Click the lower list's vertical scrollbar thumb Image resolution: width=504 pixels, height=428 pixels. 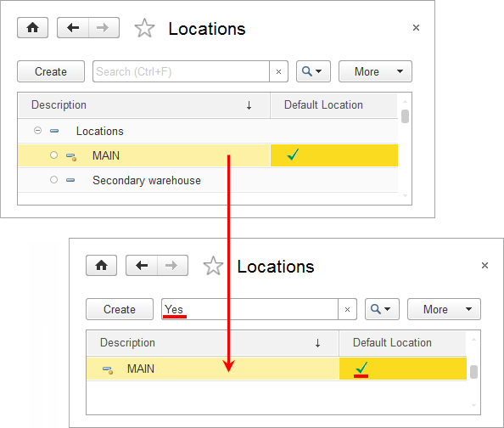(x=473, y=372)
